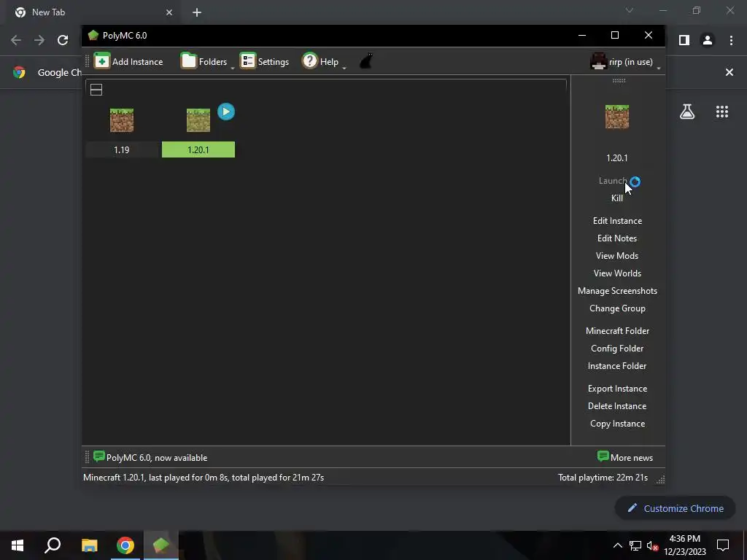Open the PolyMC Settings
This screenshot has height=560, width=747.
264,61
